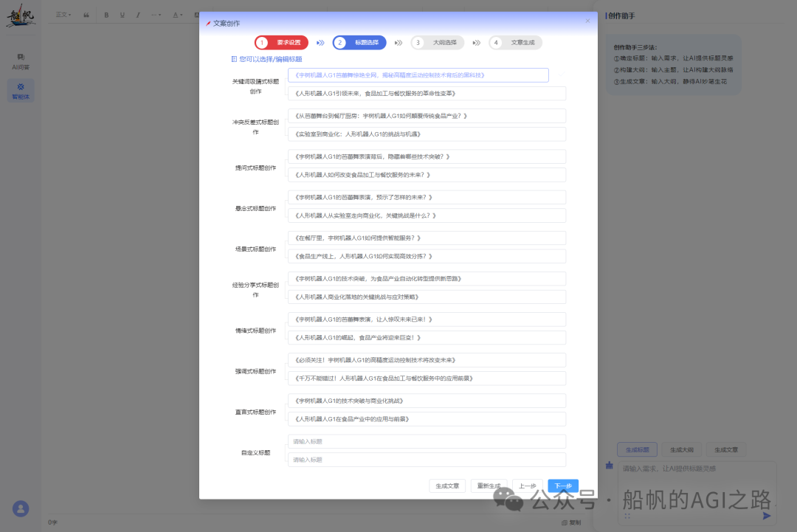Pick title 《宇树机器人G1的技术突破与商业化挑战》
The height and width of the screenshot is (532, 797).
click(427, 401)
